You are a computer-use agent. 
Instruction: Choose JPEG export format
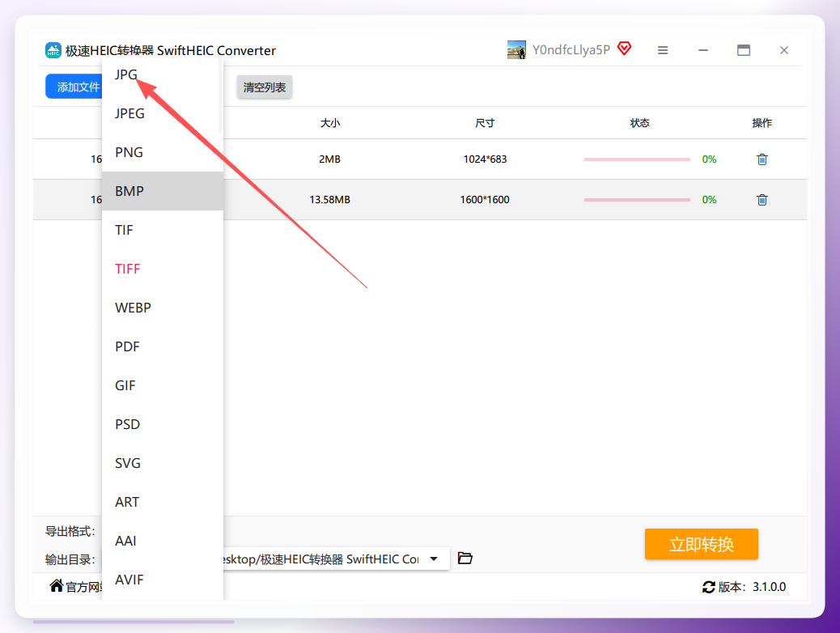(163, 113)
